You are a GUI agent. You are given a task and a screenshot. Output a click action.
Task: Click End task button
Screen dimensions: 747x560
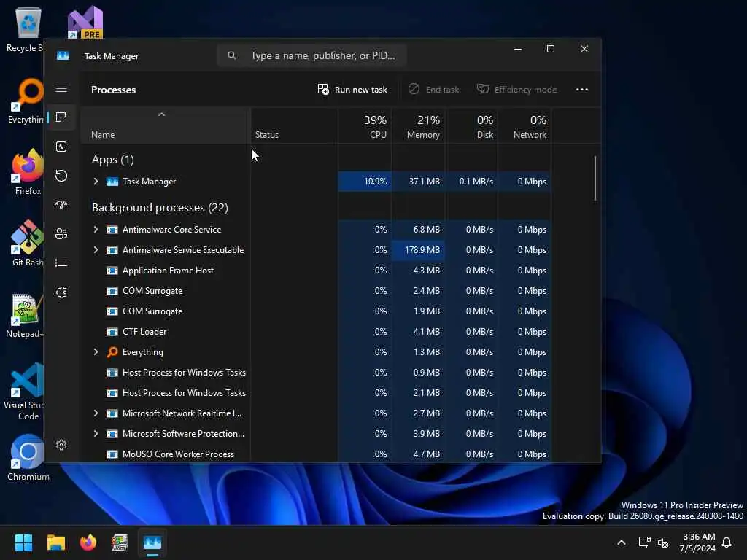point(434,90)
